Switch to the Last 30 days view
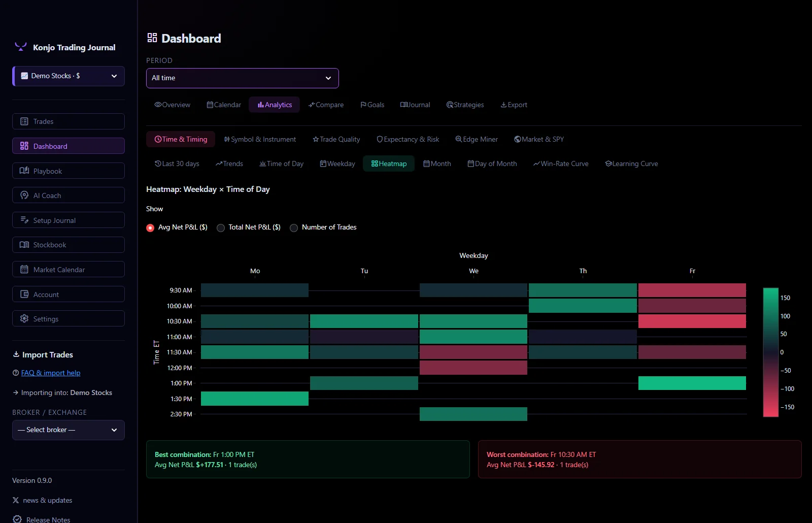The height and width of the screenshot is (523, 812). coord(177,164)
